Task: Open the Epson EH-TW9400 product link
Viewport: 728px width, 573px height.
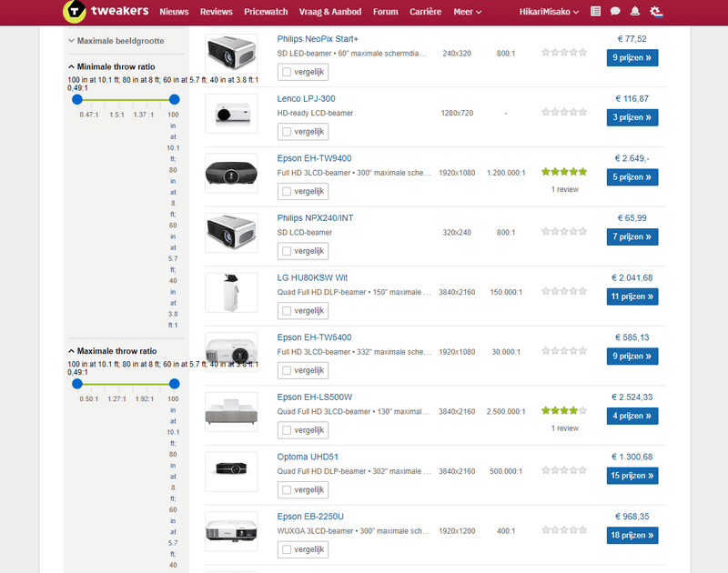Action: click(314, 158)
